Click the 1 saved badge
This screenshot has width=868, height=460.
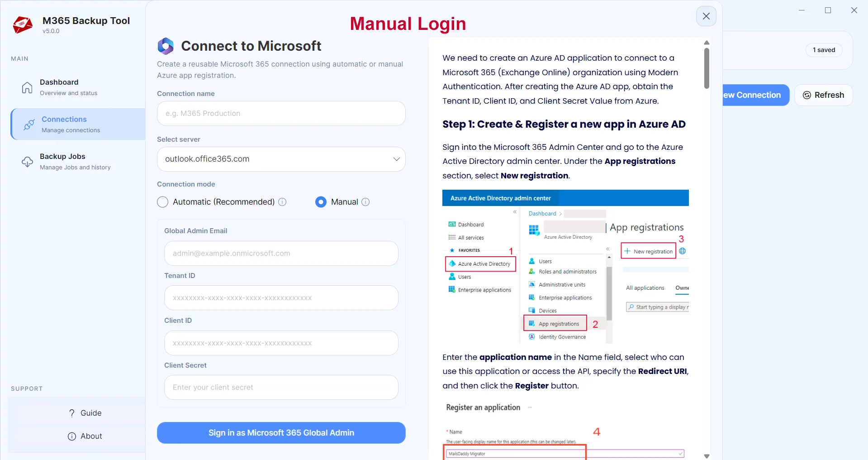coord(824,50)
